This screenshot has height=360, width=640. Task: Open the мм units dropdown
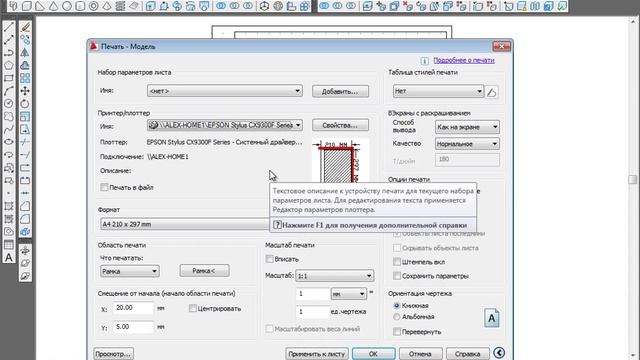pyautogui.click(x=348, y=293)
